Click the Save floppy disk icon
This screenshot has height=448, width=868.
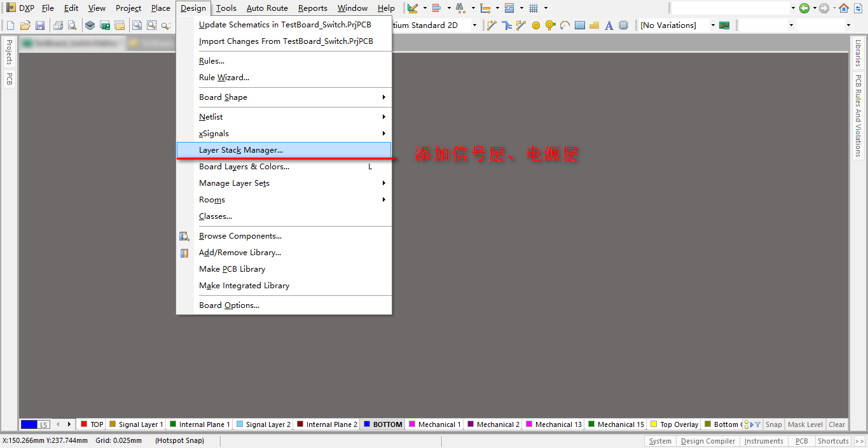pyautogui.click(x=40, y=25)
